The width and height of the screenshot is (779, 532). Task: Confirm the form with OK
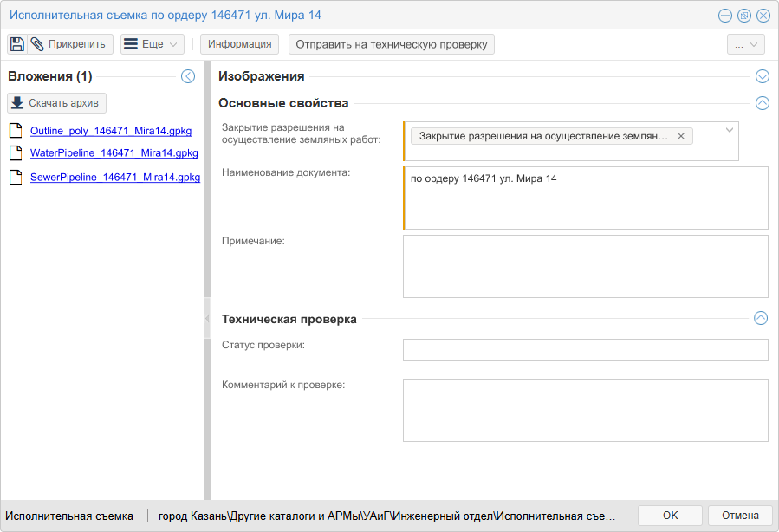(670, 514)
